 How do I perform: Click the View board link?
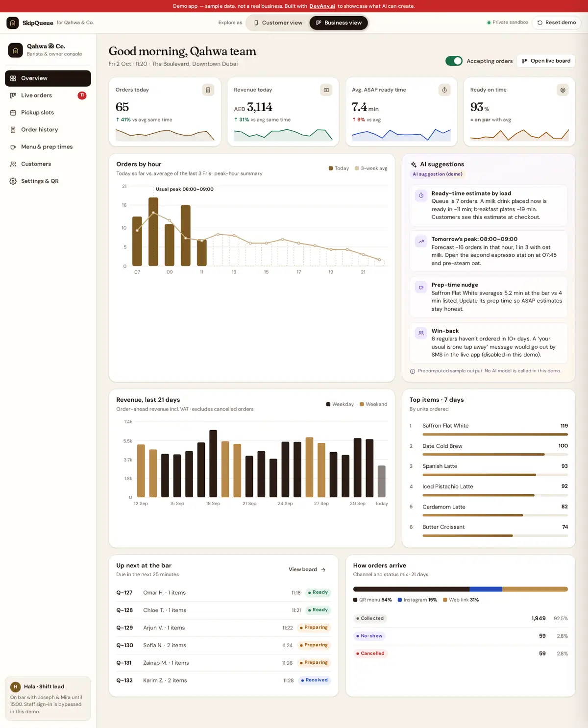point(307,570)
